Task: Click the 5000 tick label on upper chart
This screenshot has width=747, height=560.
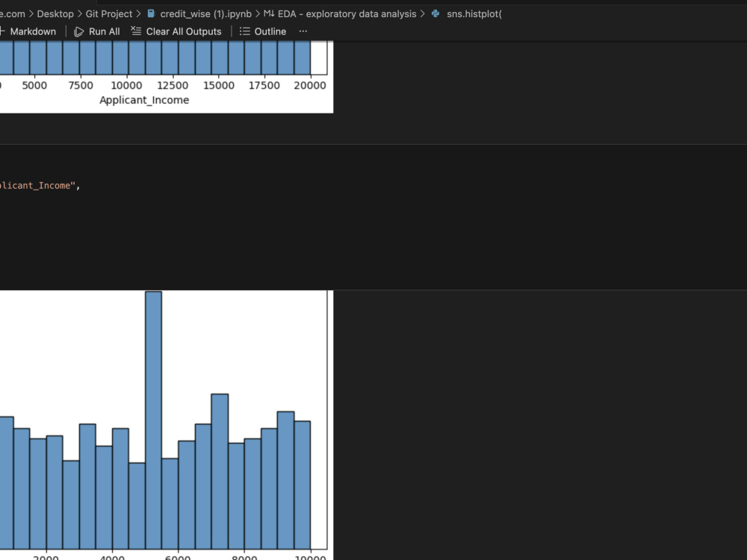Action: 34,85
